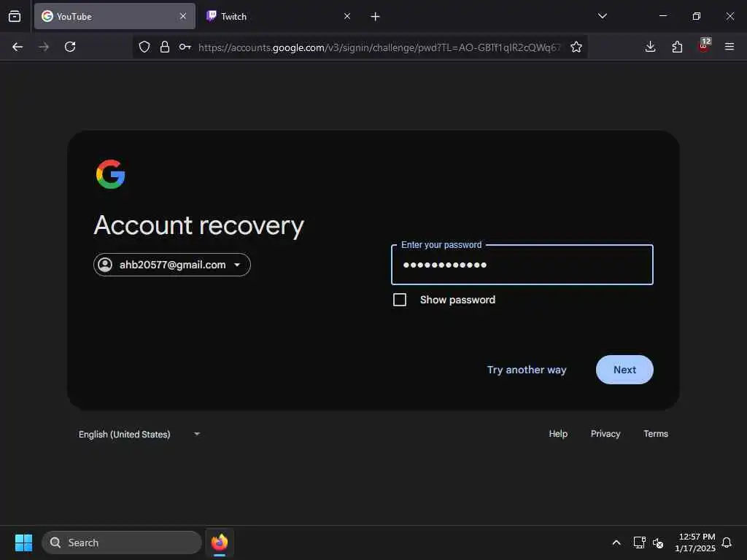The width and height of the screenshot is (747, 560).
Task: Reload the current page
Action: [70, 47]
